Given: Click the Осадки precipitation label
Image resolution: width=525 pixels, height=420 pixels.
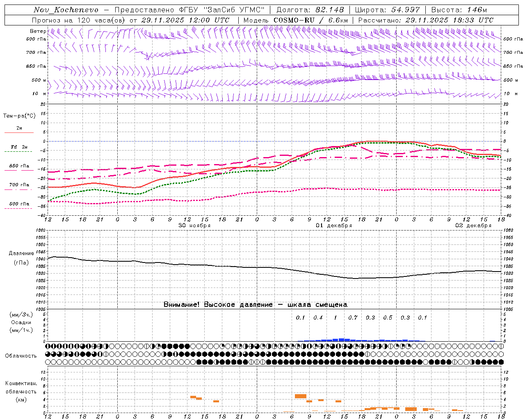Looking at the screenshot, I should pyautogui.click(x=21, y=322).
